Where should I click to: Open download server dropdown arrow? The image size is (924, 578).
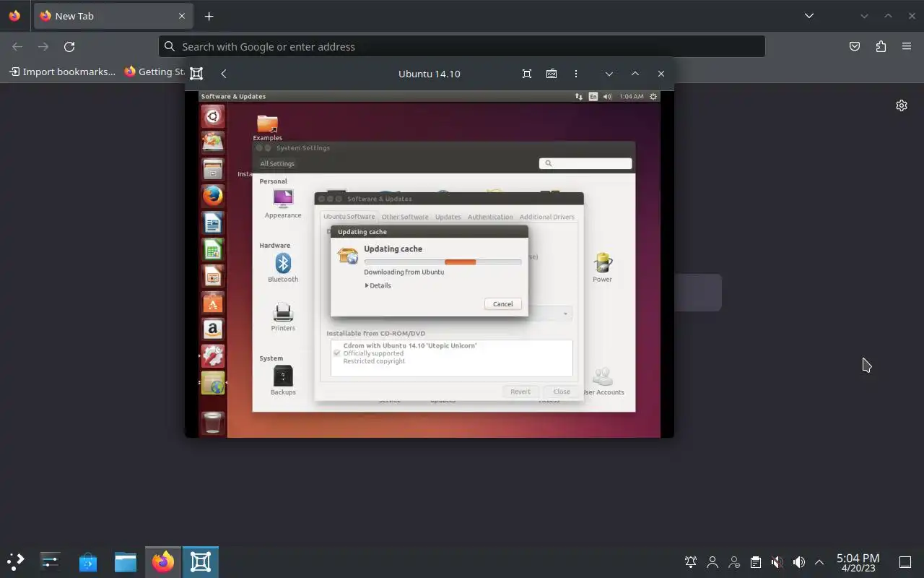point(565,314)
